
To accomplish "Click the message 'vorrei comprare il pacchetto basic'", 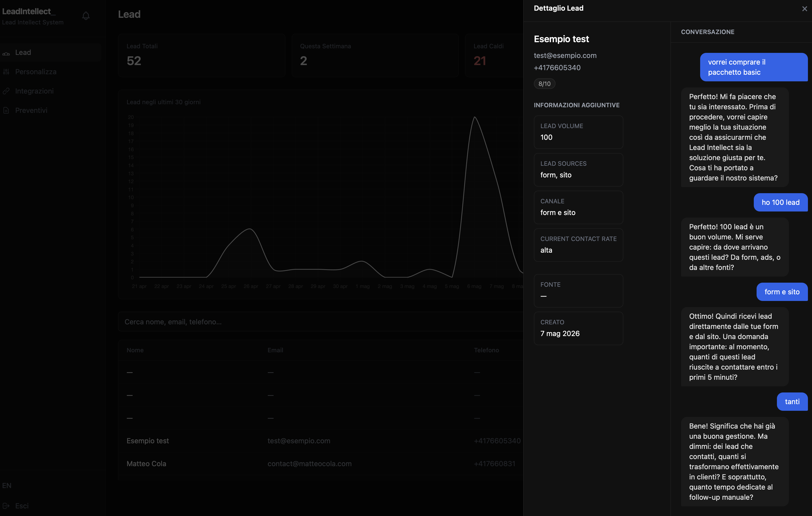I will coord(754,67).
